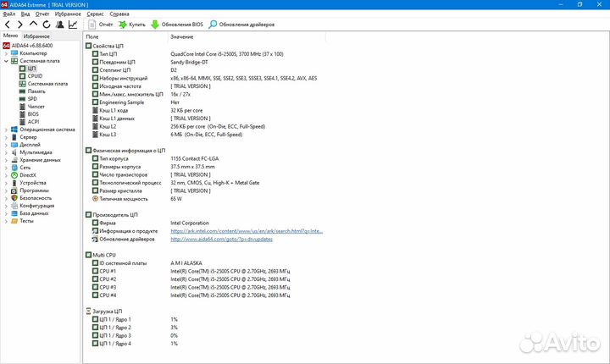Select the Engineering Sample row
Image resolution: width=610 pixels, height=364 pixels.
point(205,102)
